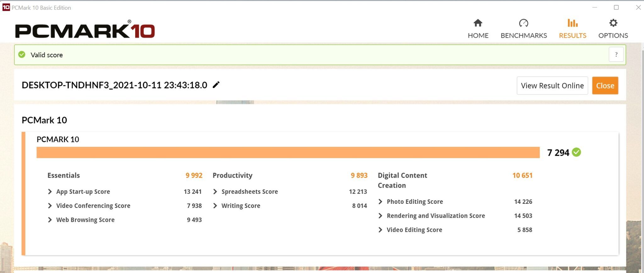Click the PCMark 10 section heading
The height and width of the screenshot is (273, 644).
44,120
